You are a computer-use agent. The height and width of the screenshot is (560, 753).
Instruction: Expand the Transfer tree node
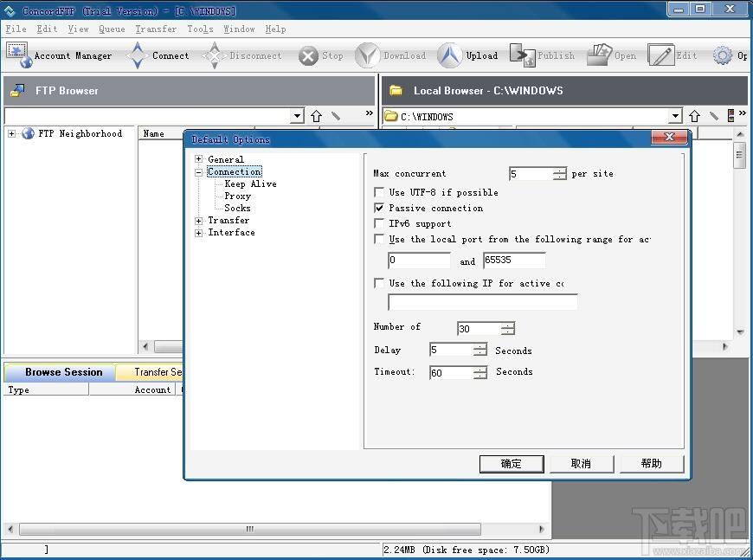click(x=199, y=221)
